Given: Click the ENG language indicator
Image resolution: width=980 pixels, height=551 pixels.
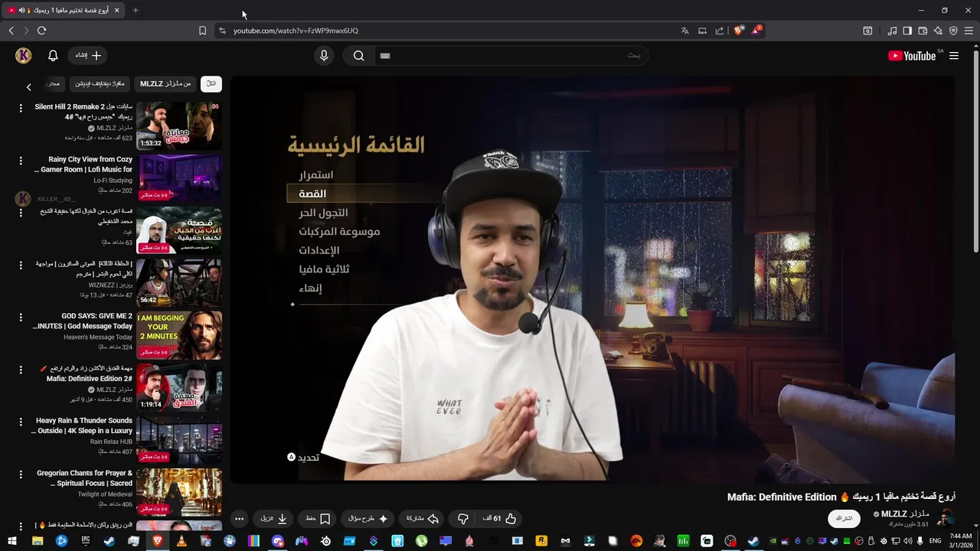Looking at the screenshot, I should point(935,541).
